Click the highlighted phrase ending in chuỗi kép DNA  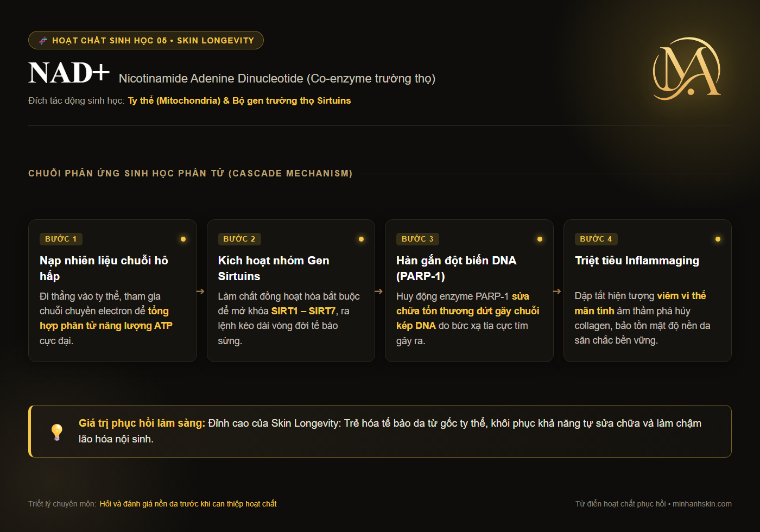[x=468, y=311]
